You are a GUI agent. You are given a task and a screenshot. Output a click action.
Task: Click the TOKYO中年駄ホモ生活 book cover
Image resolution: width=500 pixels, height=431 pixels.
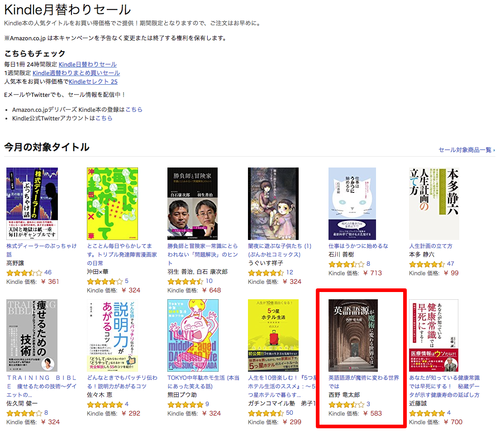pyautogui.click(x=193, y=335)
